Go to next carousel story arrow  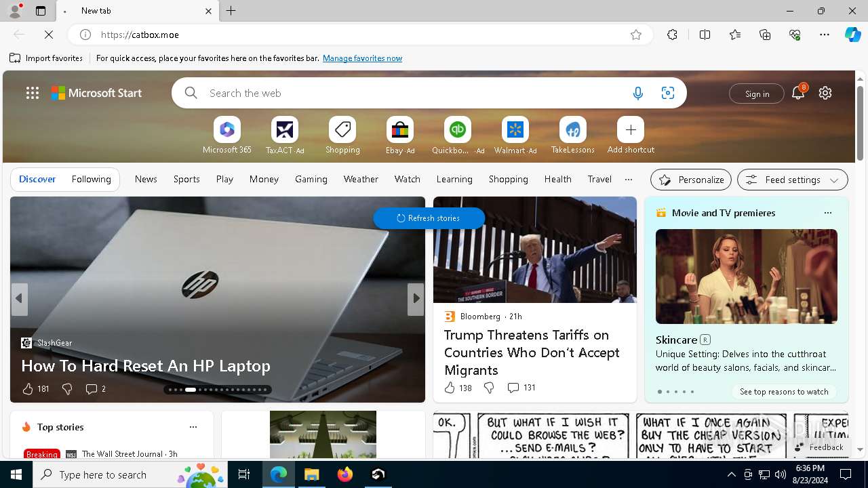pos(416,298)
